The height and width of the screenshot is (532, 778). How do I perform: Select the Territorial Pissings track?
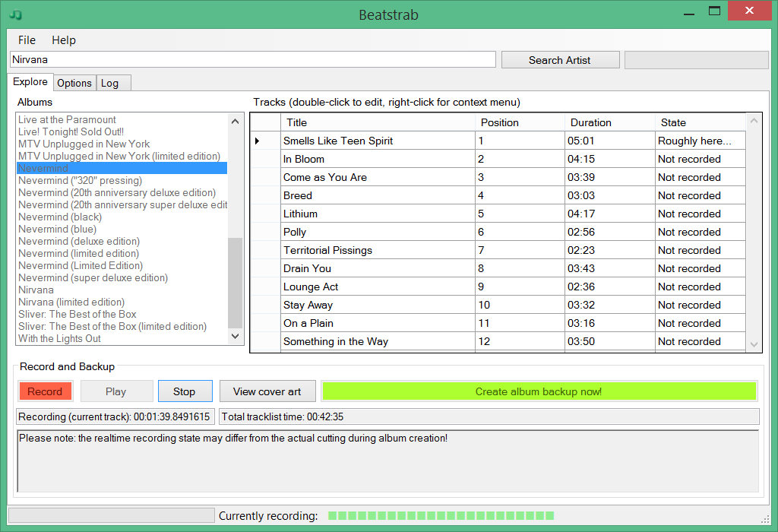point(378,251)
